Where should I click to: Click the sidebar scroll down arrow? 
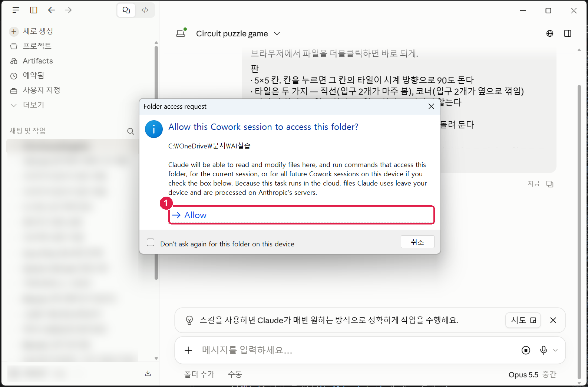click(156, 358)
